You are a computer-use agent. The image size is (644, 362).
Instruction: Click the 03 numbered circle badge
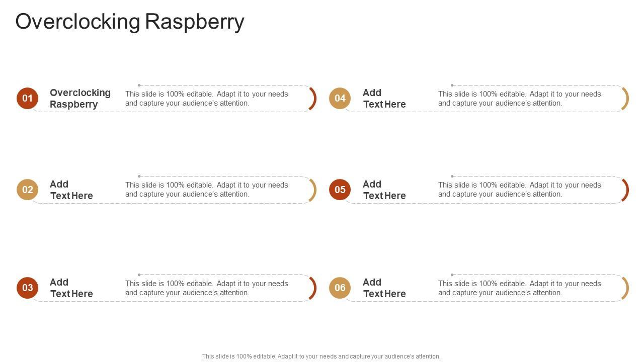27,288
